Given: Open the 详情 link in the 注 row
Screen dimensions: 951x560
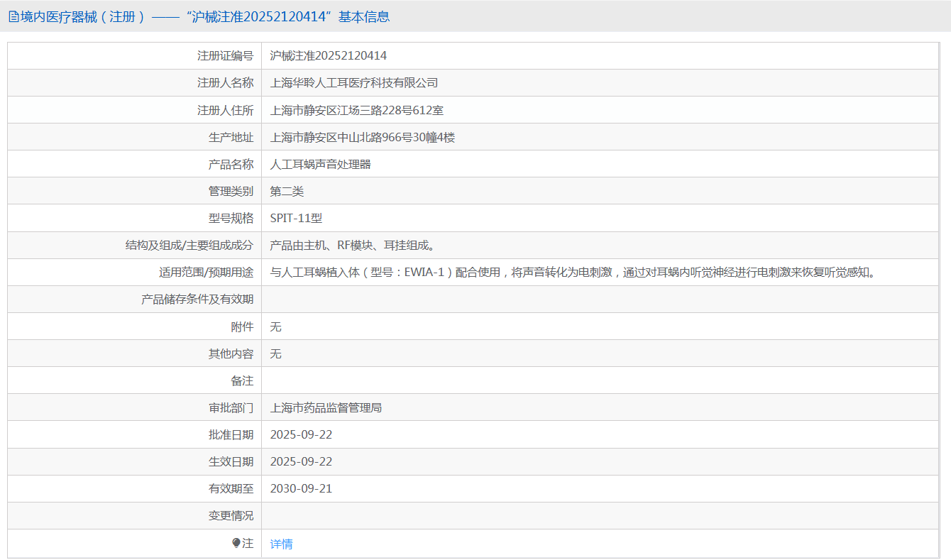Looking at the screenshot, I should coord(282,544).
